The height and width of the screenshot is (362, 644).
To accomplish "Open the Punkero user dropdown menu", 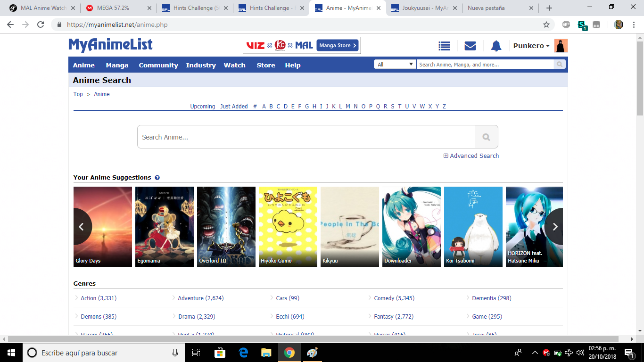I will click(531, 46).
